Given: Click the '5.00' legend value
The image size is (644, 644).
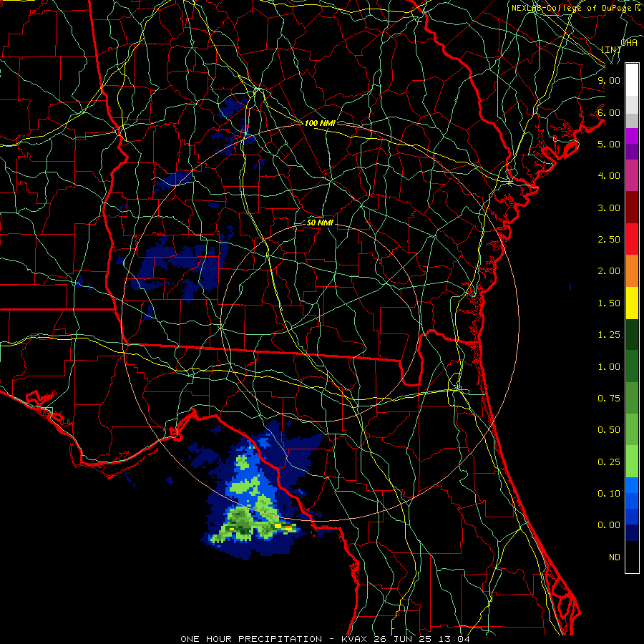Looking at the screenshot, I should 609,144.
